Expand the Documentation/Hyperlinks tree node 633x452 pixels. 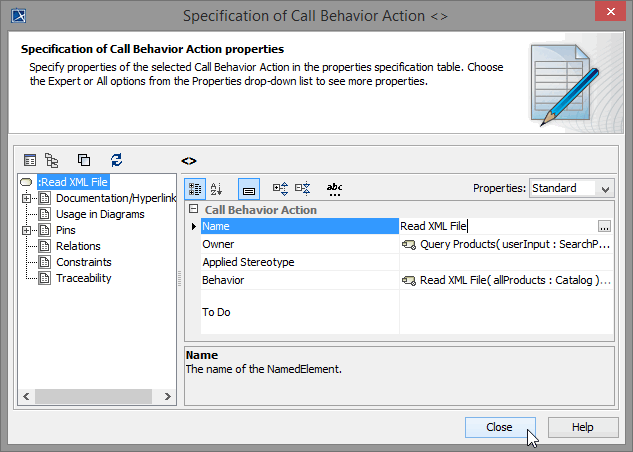tap(26, 198)
